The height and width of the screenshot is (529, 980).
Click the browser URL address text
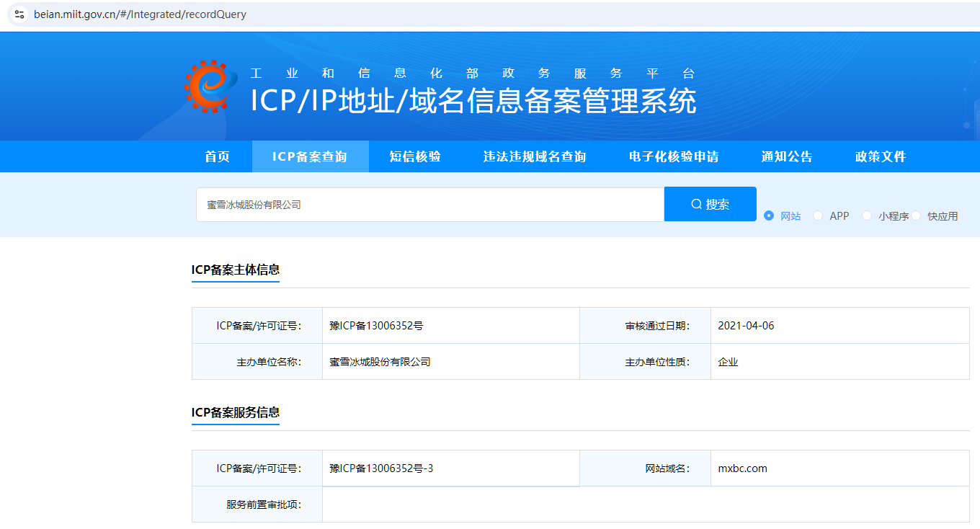[x=140, y=14]
